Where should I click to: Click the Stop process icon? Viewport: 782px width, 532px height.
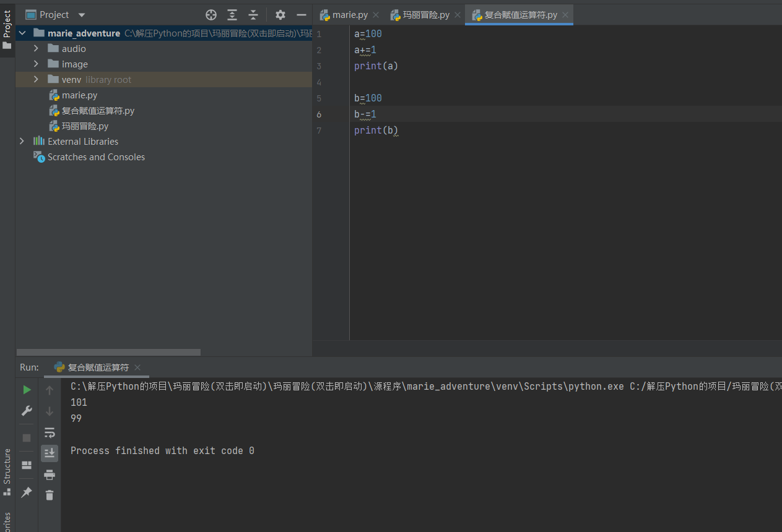(x=27, y=438)
